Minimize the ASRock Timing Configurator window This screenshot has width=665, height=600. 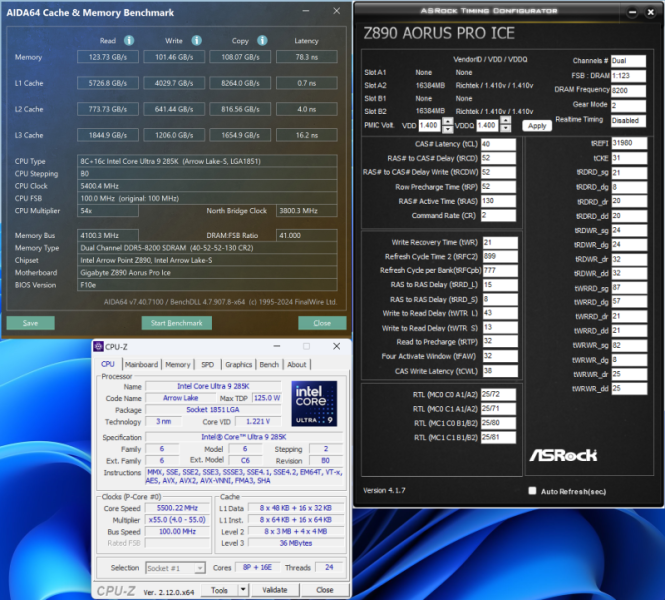[632, 12]
